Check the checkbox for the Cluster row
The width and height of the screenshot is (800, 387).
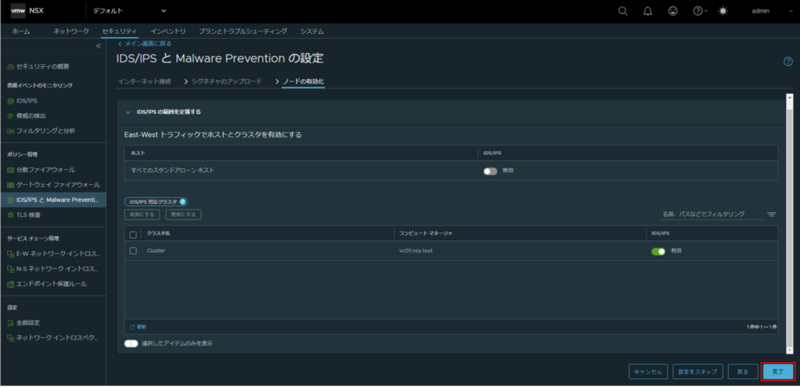point(133,251)
